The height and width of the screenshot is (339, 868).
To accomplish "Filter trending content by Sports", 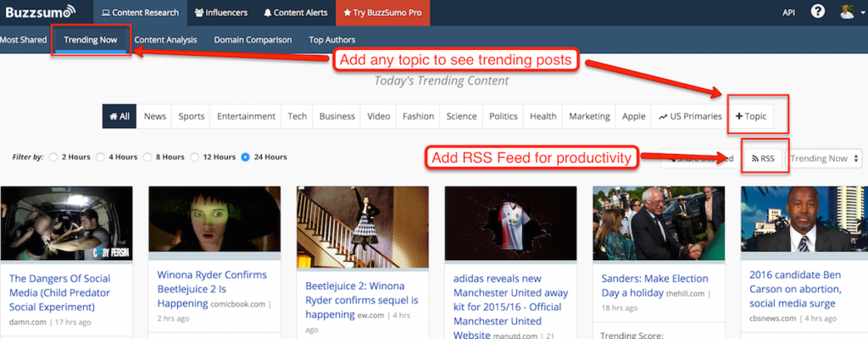I will point(191,116).
